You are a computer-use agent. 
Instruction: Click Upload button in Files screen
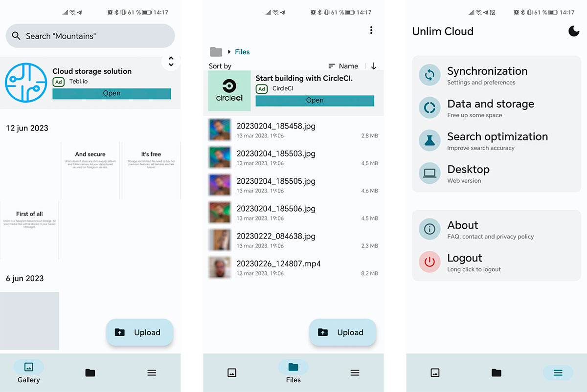coord(342,332)
